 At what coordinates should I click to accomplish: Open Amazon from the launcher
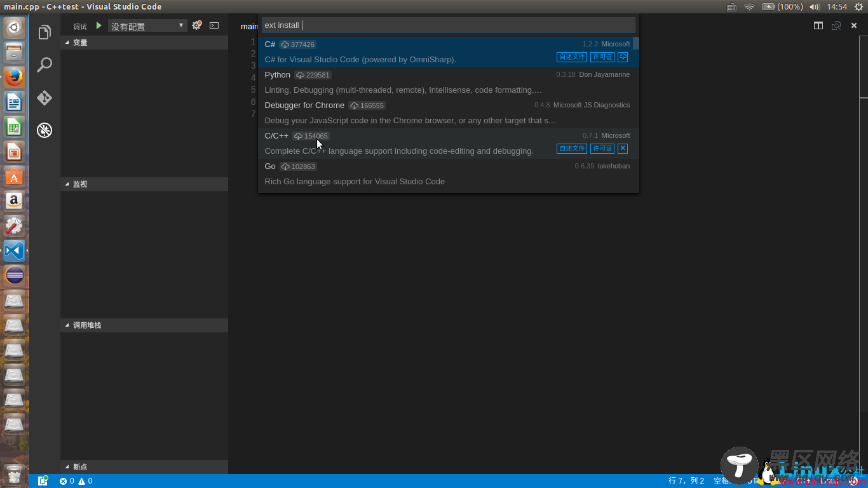(x=14, y=201)
